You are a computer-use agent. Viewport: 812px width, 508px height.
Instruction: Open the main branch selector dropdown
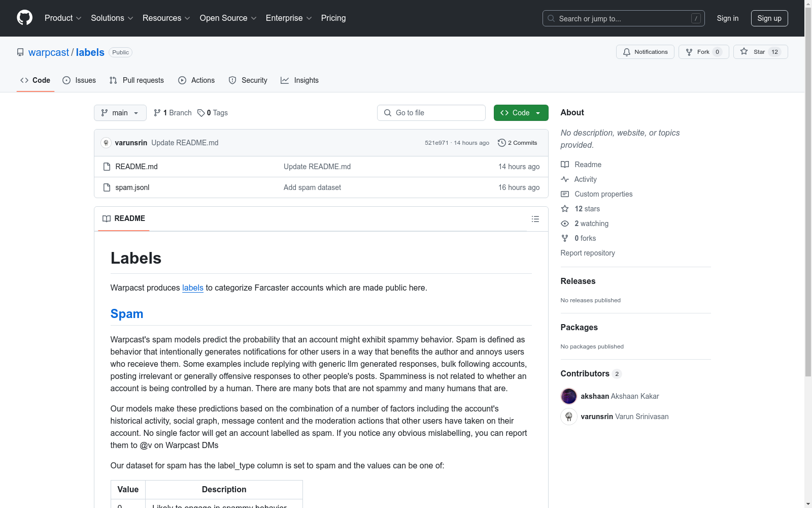point(120,113)
